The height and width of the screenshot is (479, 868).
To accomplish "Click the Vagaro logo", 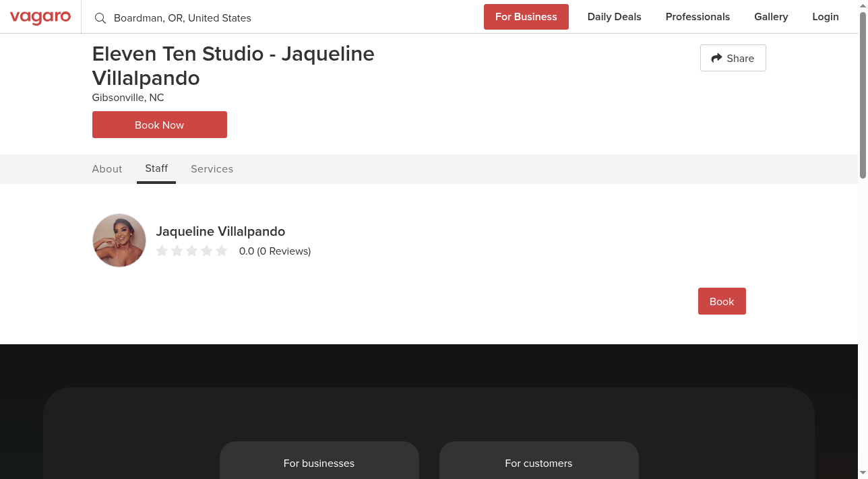I will coord(40,17).
